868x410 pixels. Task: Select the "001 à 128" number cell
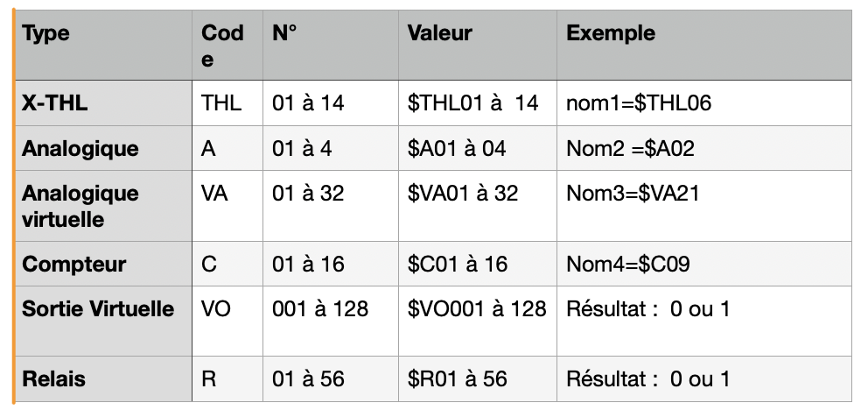point(320,308)
